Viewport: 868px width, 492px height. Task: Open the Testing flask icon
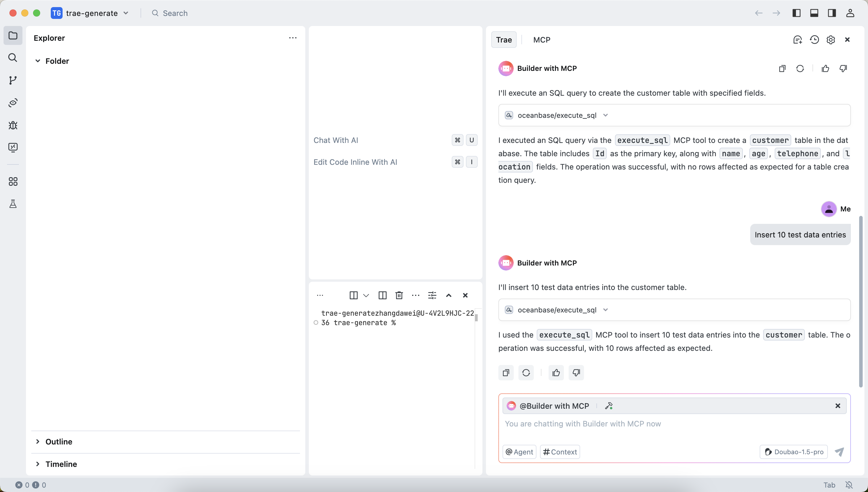[x=13, y=204]
